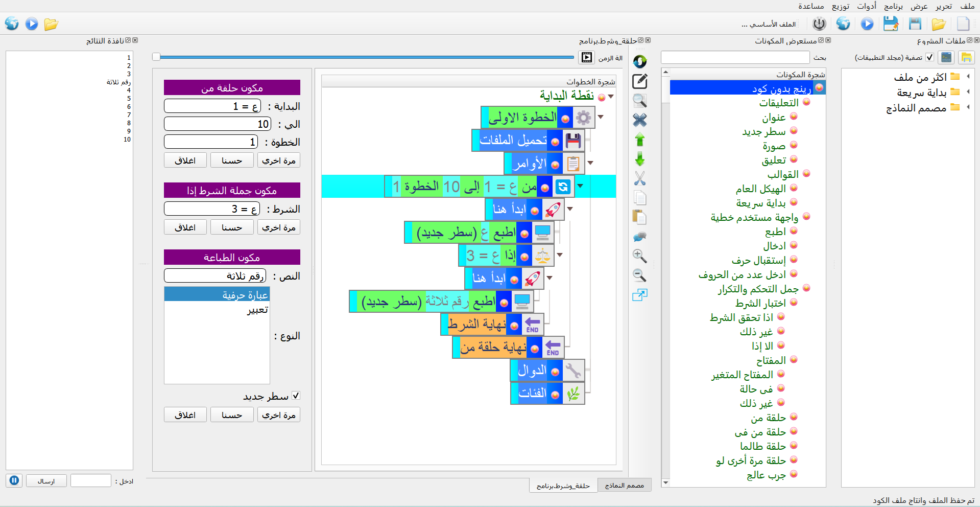This screenshot has width=980, height=507.
Task: Disable the تصفية (مجلد التطبيقات) filter checkbox
Action: (929, 57)
